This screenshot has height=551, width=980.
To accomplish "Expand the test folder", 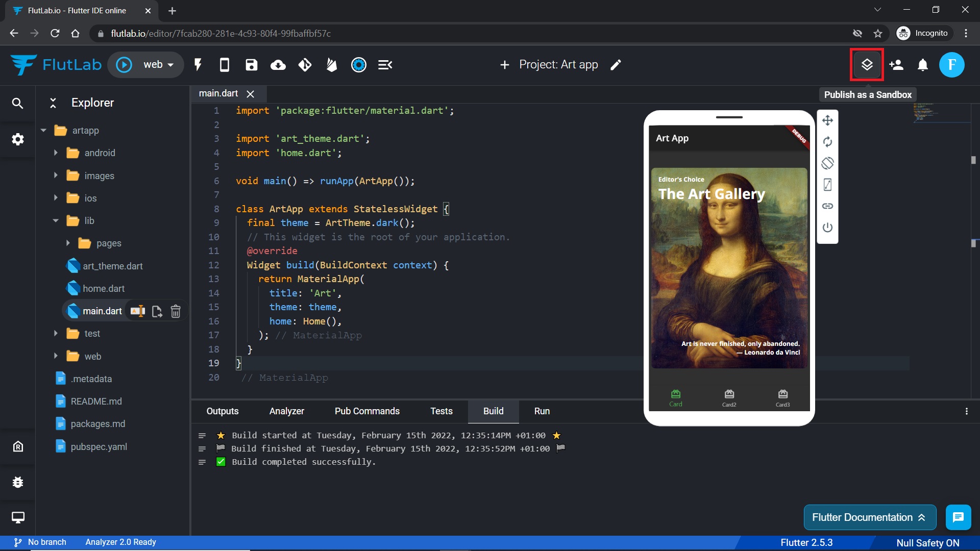I will coord(56,334).
